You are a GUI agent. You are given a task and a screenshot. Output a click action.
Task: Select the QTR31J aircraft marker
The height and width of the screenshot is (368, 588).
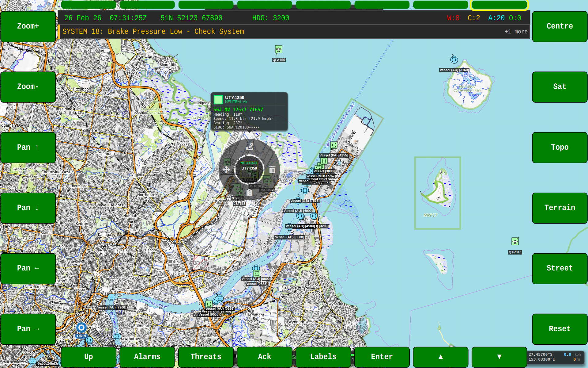coord(515,241)
